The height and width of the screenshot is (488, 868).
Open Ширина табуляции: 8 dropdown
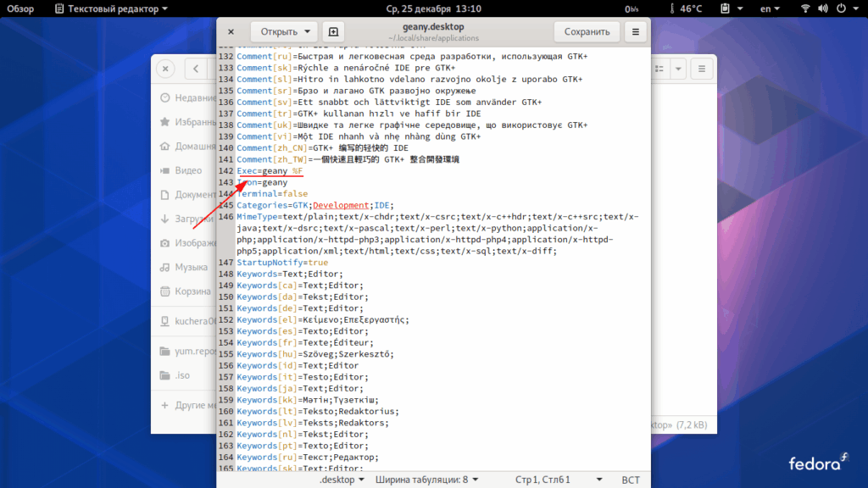[x=427, y=480]
